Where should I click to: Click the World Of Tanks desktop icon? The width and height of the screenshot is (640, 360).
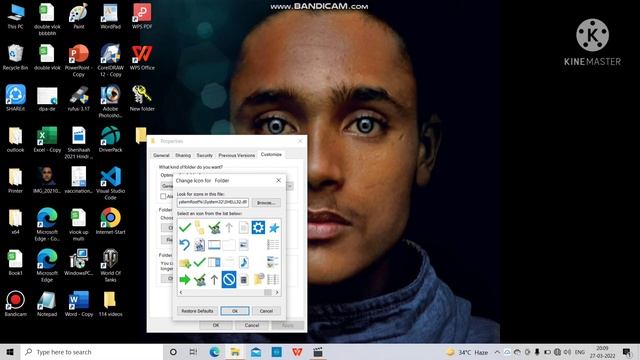pos(110,265)
